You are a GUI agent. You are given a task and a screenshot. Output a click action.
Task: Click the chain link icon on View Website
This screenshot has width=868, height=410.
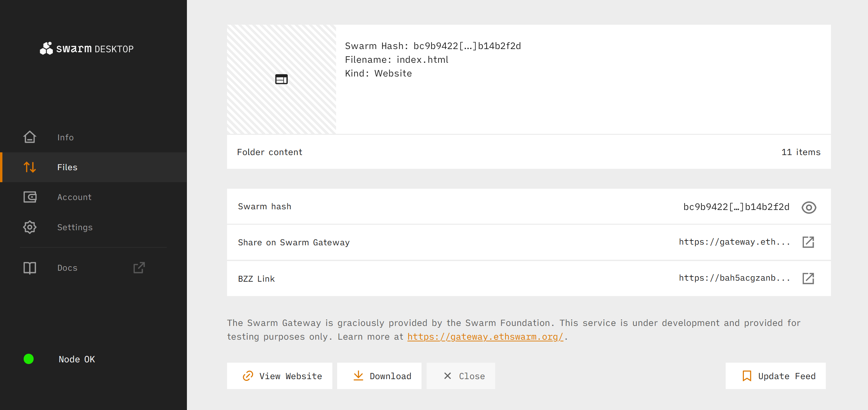click(248, 376)
